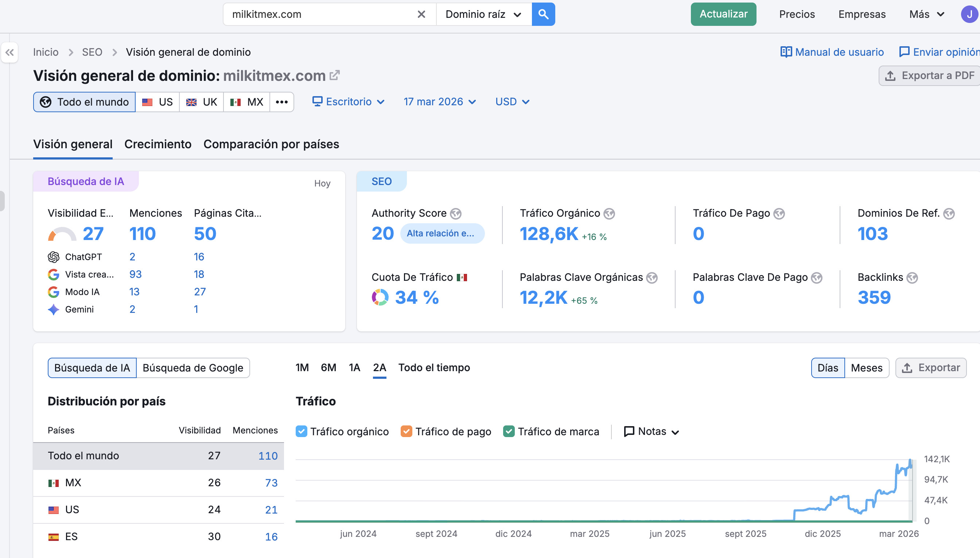980x558 pixels.
Task: Open the Comparación por países tab
Action: [x=271, y=144]
